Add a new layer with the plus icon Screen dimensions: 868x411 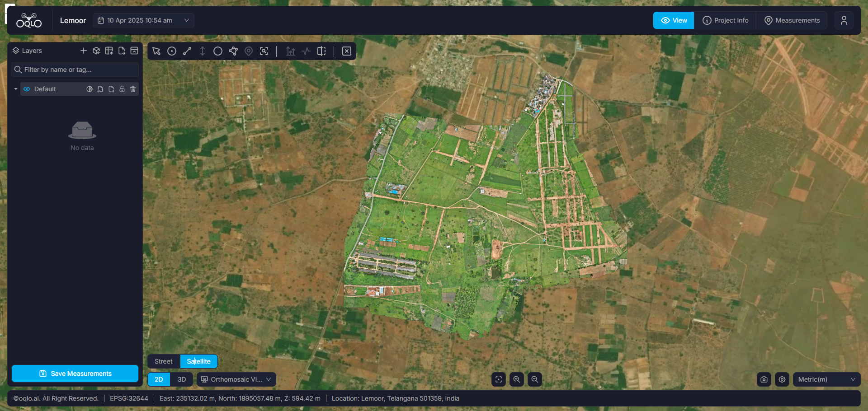click(83, 51)
